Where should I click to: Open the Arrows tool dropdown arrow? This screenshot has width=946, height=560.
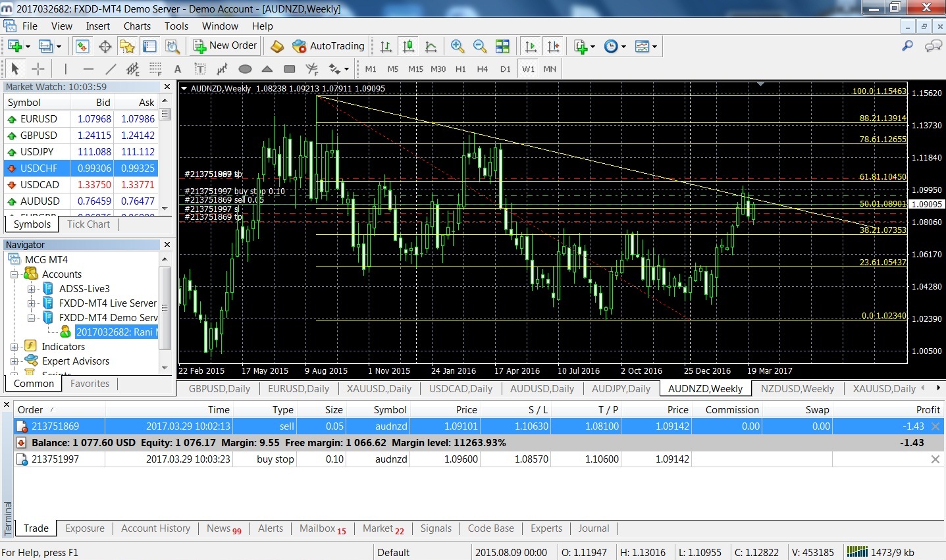pos(346,68)
